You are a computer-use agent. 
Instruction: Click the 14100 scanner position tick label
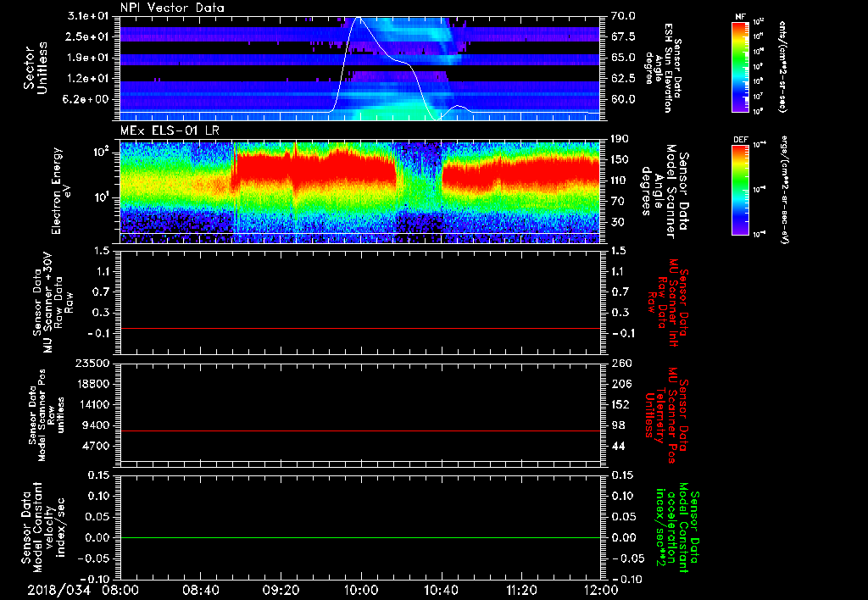(x=92, y=404)
